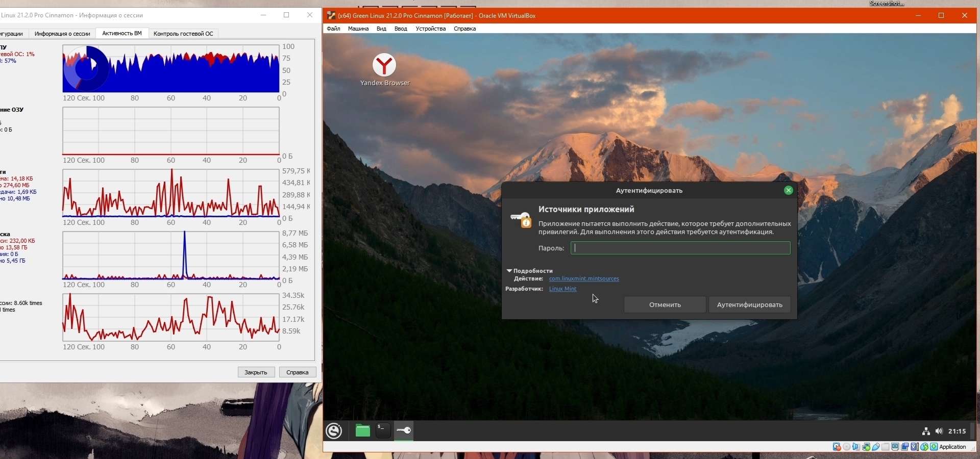The height and width of the screenshot is (459, 980).
Task: Collapse the Подробности details expander
Action: (530, 271)
